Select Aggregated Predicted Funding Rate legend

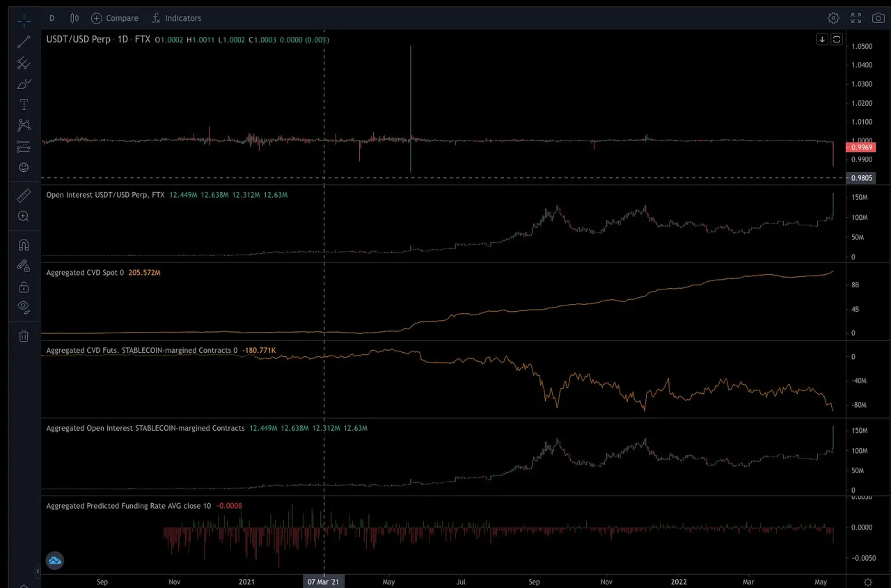coord(128,506)
